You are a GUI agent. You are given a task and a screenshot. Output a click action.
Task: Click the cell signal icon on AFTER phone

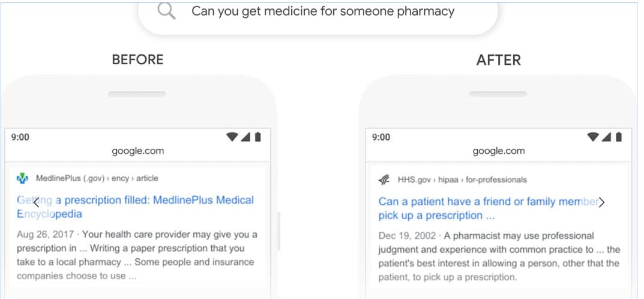click(x=606, y=137)
